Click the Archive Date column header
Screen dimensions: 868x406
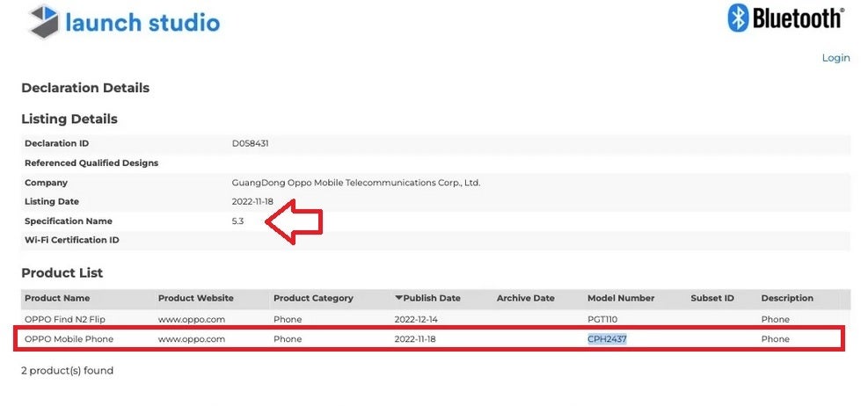click(525, 298)
